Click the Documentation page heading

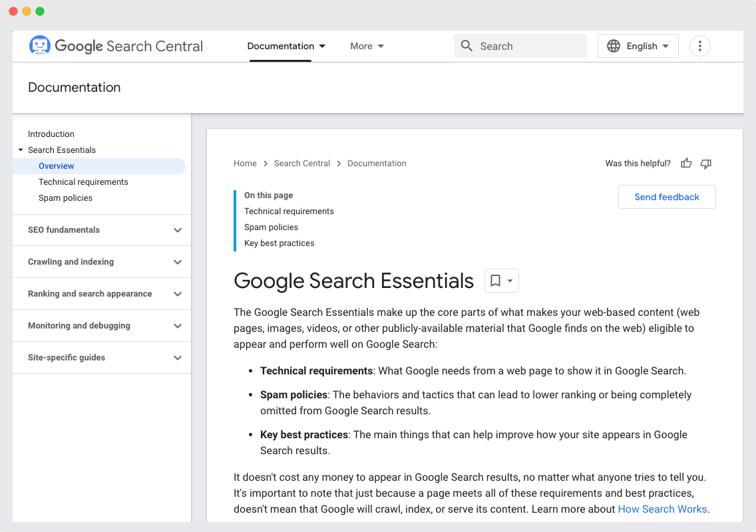pos(75,87)
